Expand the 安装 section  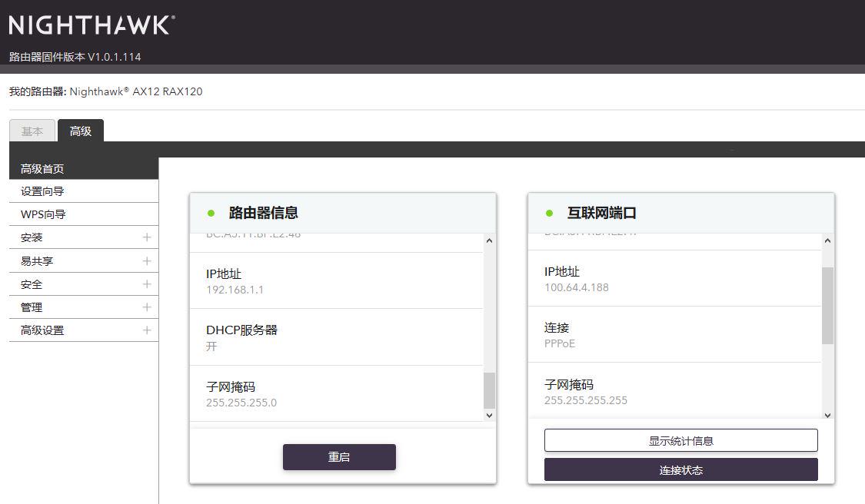[147, 237]
